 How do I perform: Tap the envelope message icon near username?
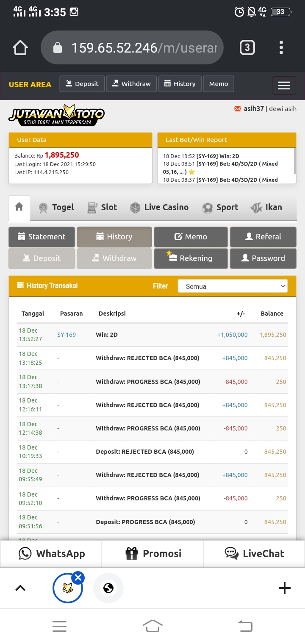pos(238,109)
